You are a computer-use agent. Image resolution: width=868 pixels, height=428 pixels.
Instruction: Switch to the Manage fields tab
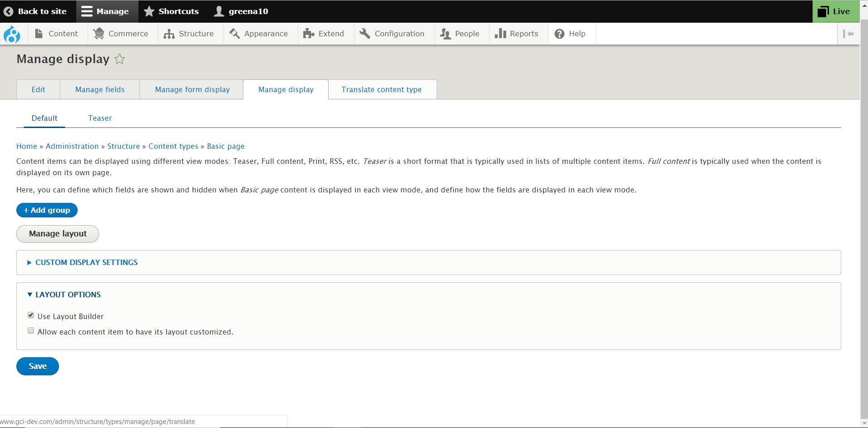pos(99,89)
